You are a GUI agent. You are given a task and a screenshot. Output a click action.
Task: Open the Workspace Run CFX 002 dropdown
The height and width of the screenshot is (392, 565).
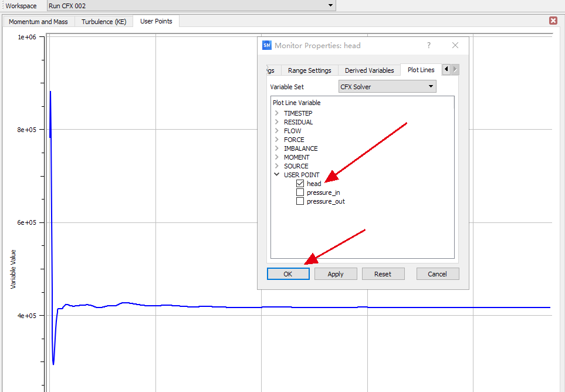[x=191, y=6]
